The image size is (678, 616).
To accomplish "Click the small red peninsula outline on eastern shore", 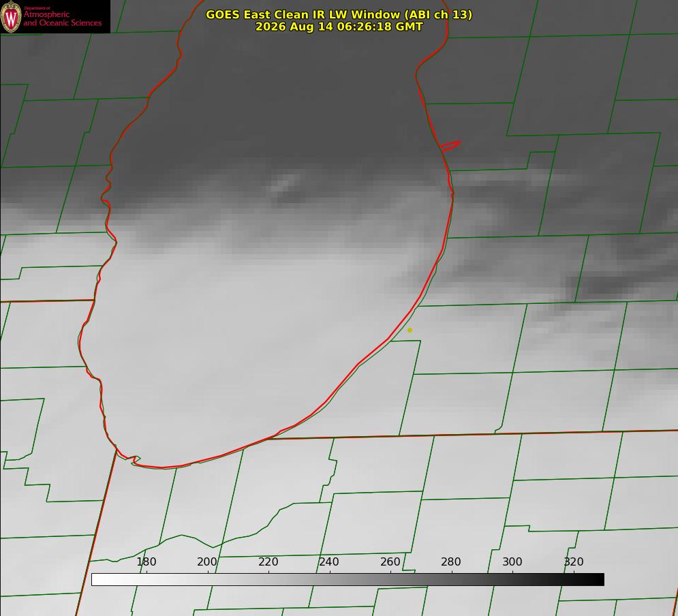I will 450,146.
